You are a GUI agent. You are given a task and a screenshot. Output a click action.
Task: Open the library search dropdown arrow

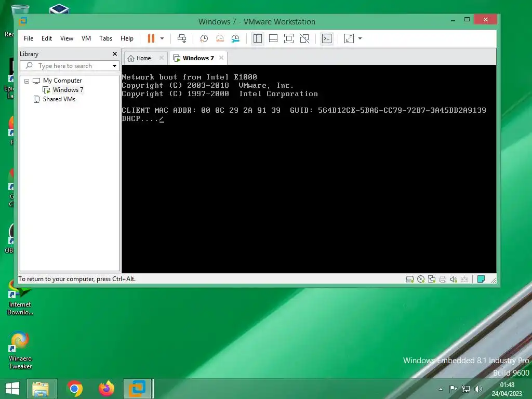point(114,66)
